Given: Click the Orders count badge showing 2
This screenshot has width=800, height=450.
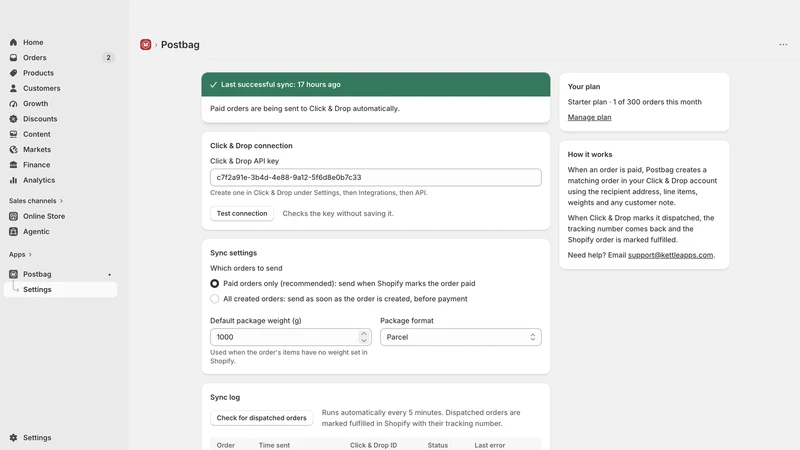Looking at the screenshot, I should 108,58.
